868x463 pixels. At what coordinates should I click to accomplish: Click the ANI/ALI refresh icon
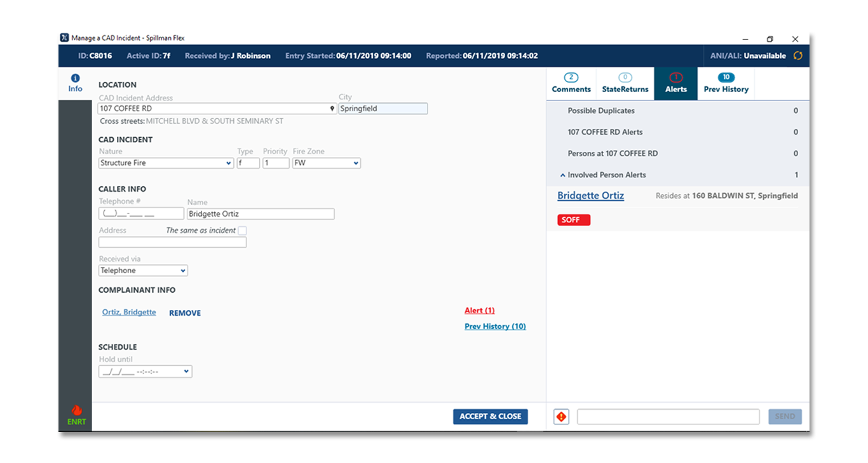pos(798,56)
